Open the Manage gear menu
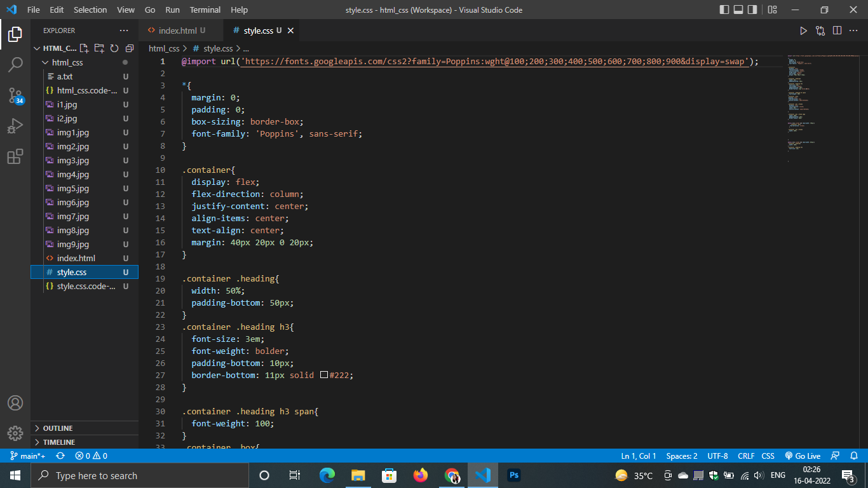868x488 pixels. tap(15, 433)
